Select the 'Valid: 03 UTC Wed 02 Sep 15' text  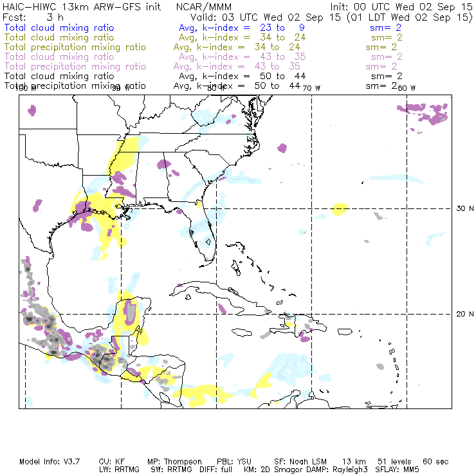click(x=266, y=17)
